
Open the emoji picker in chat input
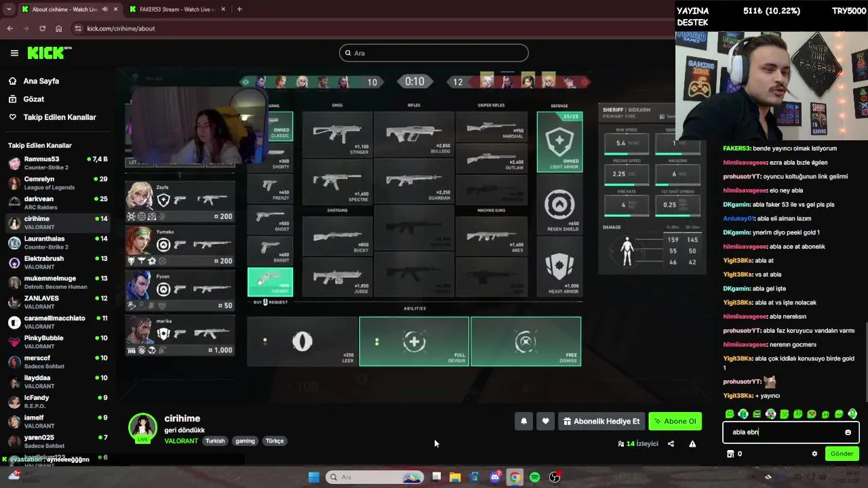[848, 432]
